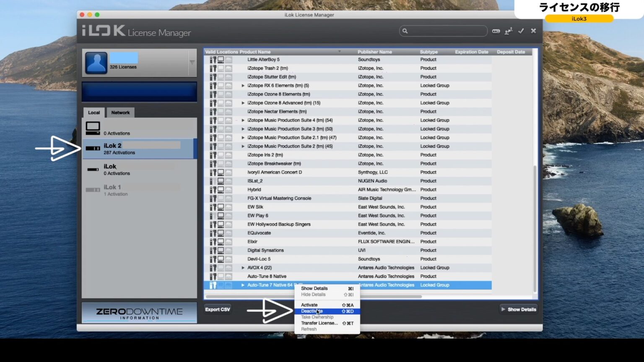The width and height of the screenshot is (644, 362).
Task: Click location icons of Elixir row
Action: tap(221, 242)
